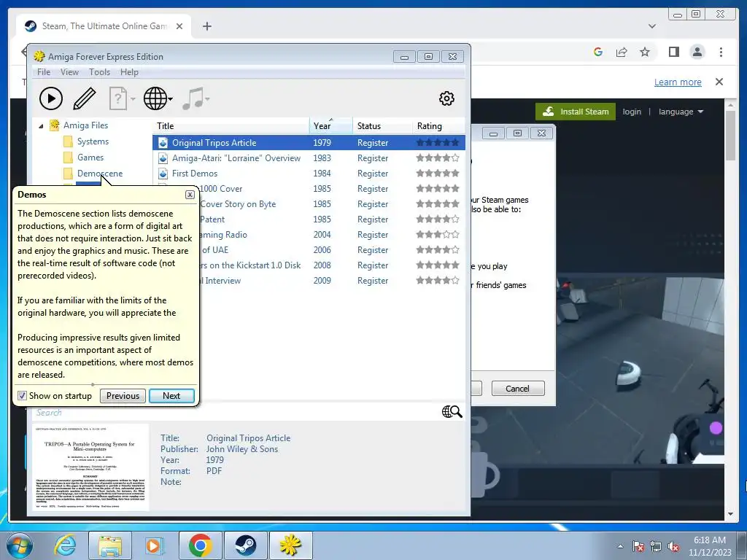747x560 pixels.
Task: Open dropdown arrow next to document icon
Action: (133, 99)
